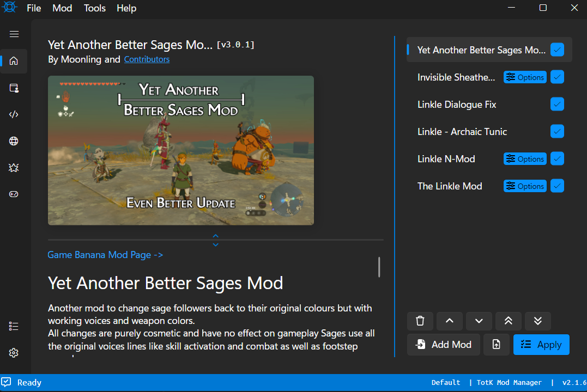Open the Settings gear in sidebar
The width and height of the screenshot is (587, 392).
click(x=14, y=353)
